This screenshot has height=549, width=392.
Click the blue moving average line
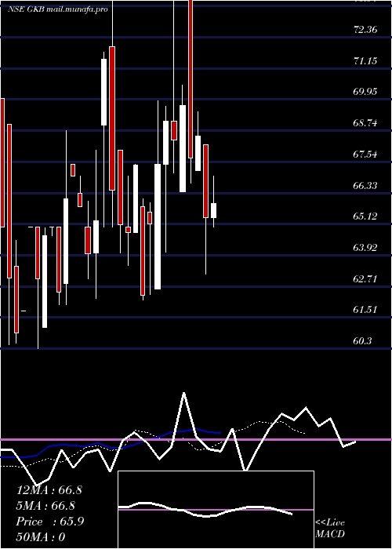(111, 442)
